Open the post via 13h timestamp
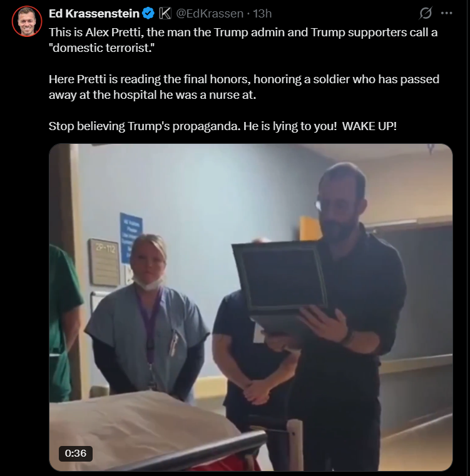 [262, 14]
